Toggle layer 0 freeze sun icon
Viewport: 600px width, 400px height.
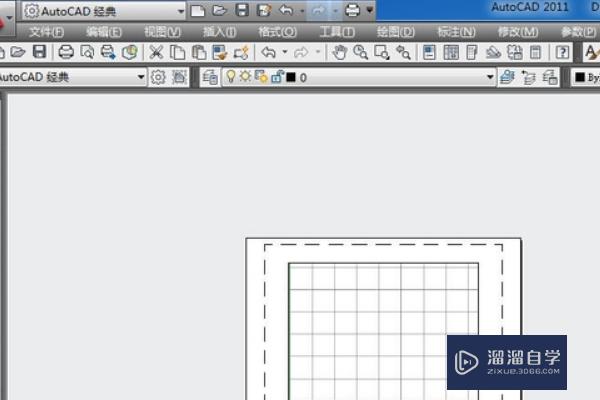[245, 76]
